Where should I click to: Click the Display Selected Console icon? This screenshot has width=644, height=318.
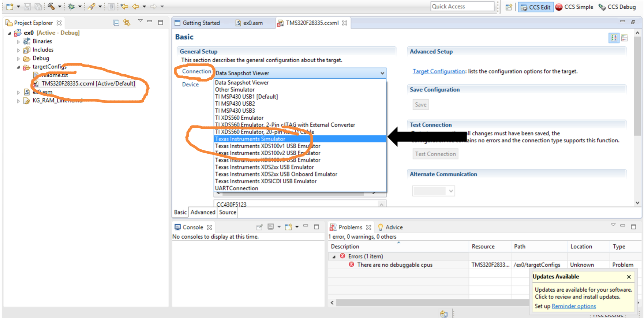tap(270, 227)
